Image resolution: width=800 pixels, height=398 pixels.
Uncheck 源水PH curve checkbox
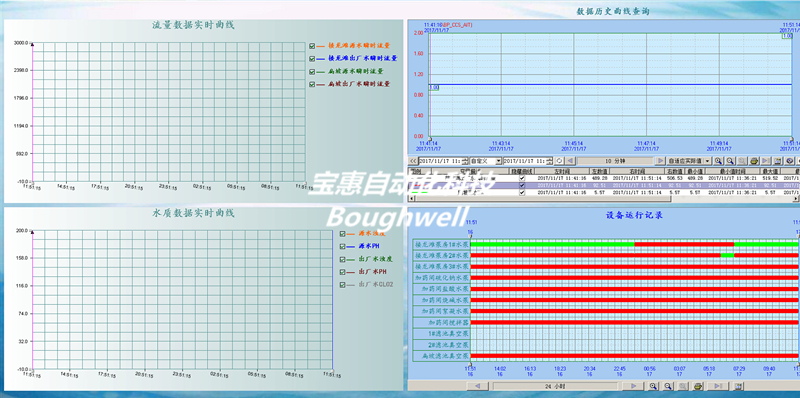point(342,246)
